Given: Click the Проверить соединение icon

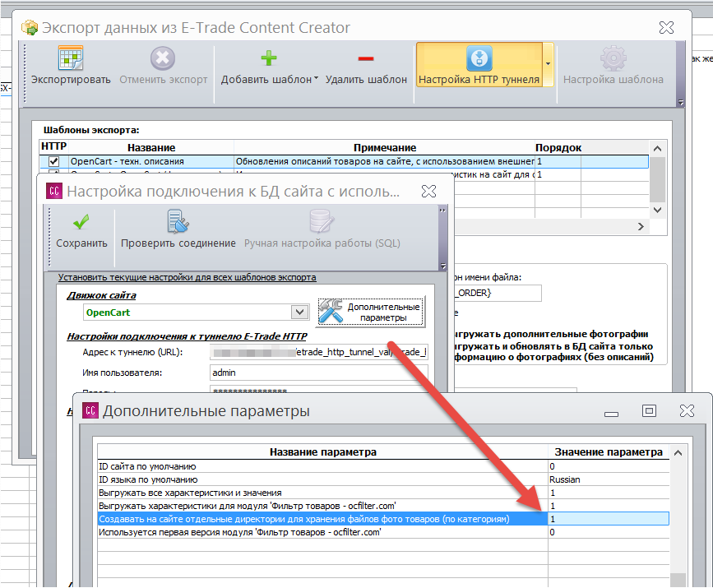Looking at the screenshot, I should click(x=178, y=221).
